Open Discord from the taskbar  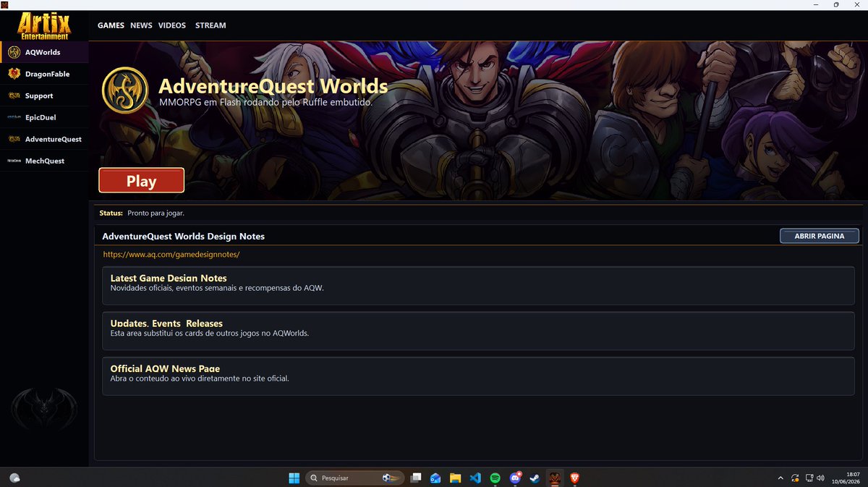(x=515, y=478)
